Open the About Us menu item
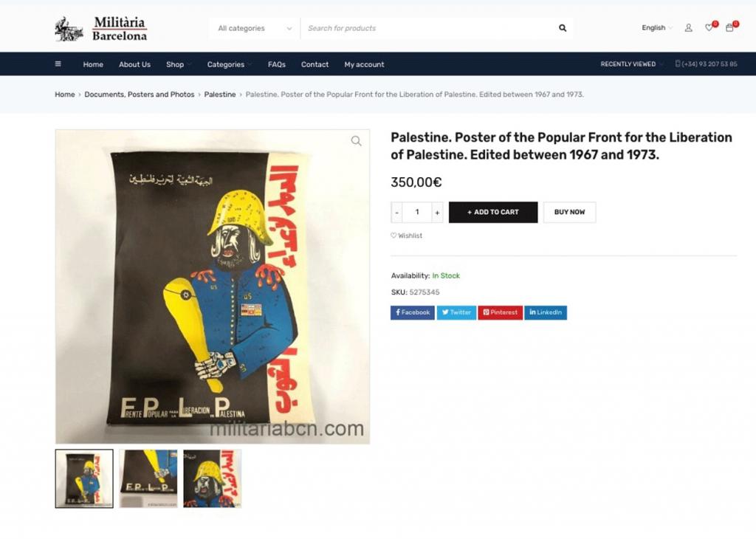The width and height of the screenshot is (756, 539). pos(134,64)
